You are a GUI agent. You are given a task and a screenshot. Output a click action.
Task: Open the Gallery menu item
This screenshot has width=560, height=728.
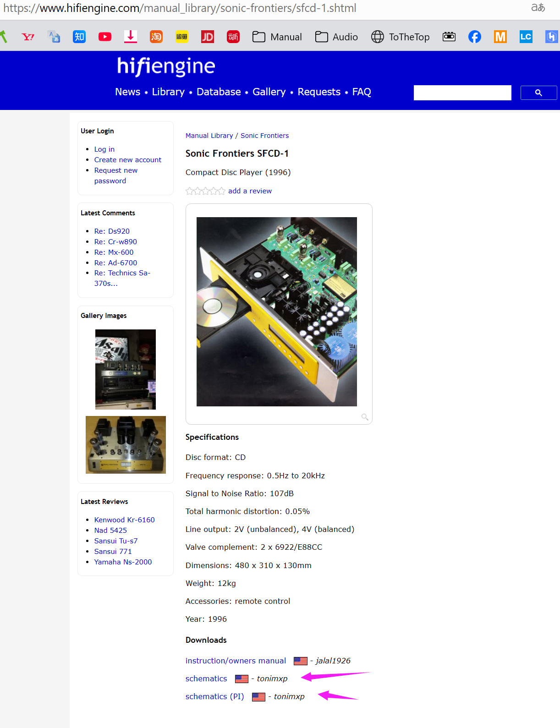269,92
